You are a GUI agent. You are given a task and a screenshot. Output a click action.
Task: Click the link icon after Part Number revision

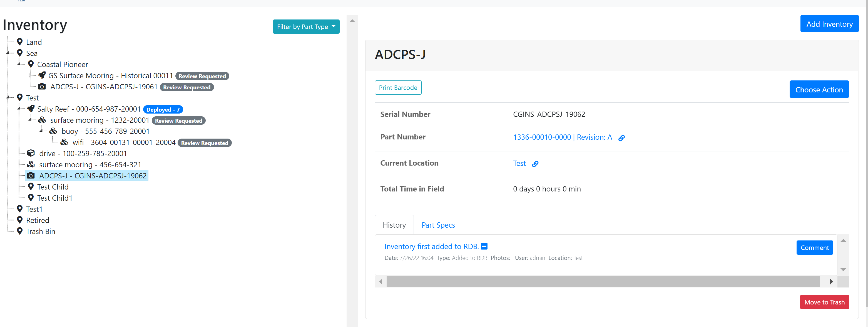click(x=622, y=138)
